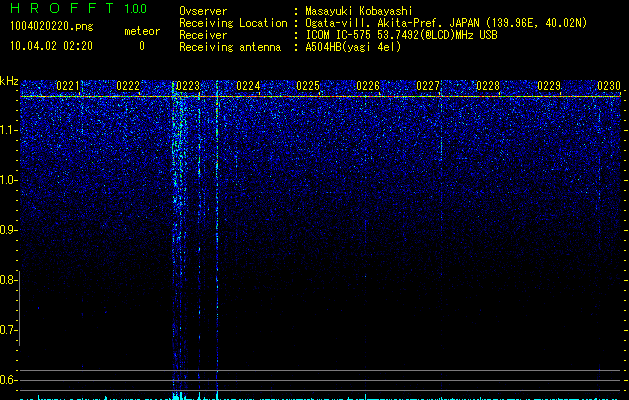Pick the 0227 time marker
Image resolution: width=629 pixels, height=400 pixels.
[428, 86]
